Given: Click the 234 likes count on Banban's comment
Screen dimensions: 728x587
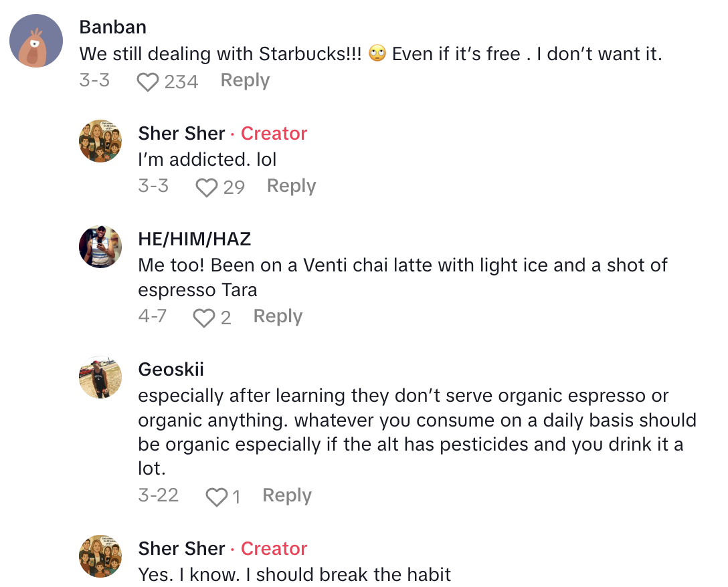Looking at the screenshot, I should pyautogui.click(x=181, y=82).
